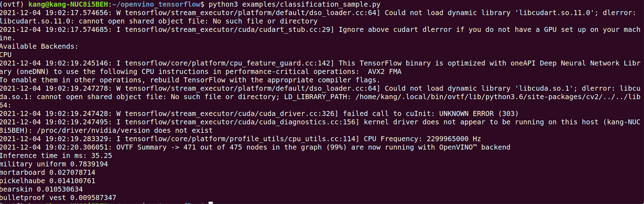Click the OVTF Summary line text
Screen dimensions: 644x204
click(x=313, y=147)
